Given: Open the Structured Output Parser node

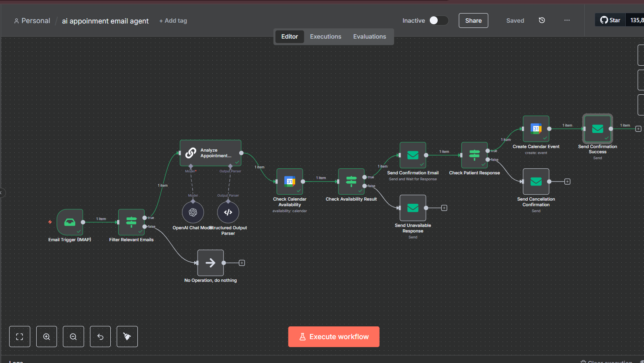Looking at the screenshot, I should point(228,212).
